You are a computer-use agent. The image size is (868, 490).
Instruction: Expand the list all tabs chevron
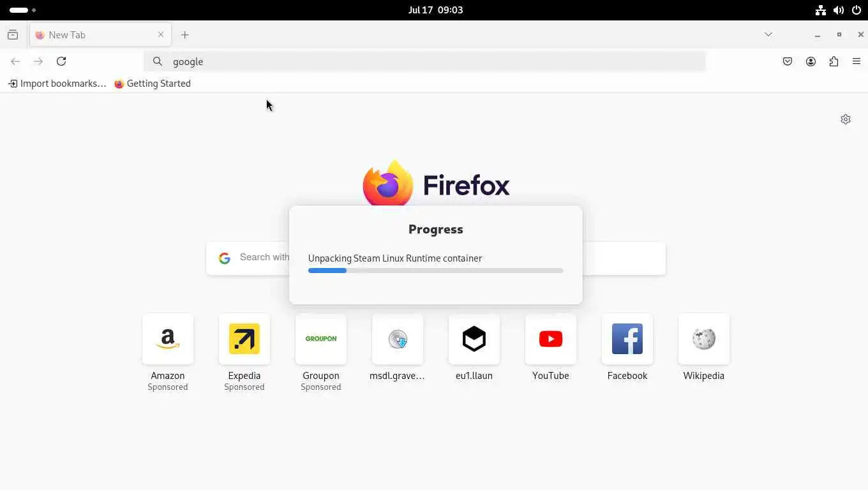[x=768, y=34]
